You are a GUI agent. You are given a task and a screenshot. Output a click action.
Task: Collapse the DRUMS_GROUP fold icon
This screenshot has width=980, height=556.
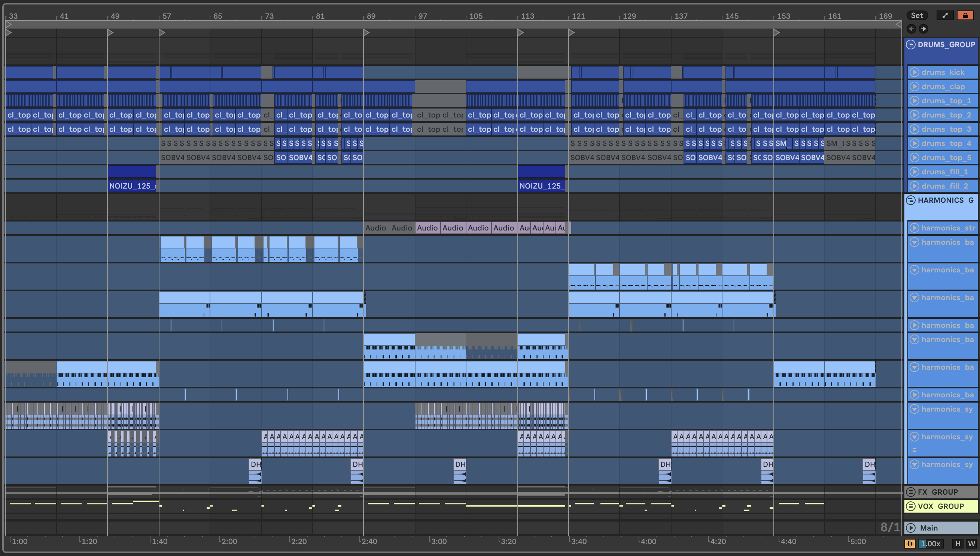[911, 45]
